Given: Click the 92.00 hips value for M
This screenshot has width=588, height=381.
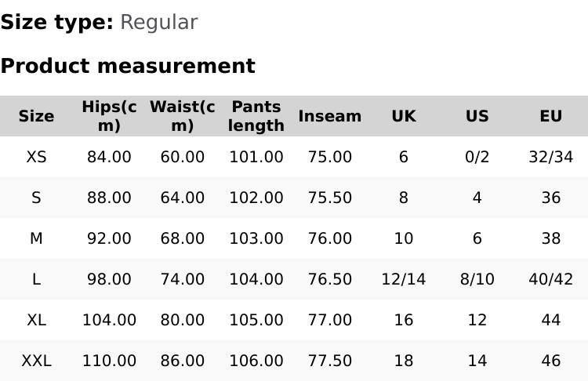Looking at the screenshot, I should point(109,238).
